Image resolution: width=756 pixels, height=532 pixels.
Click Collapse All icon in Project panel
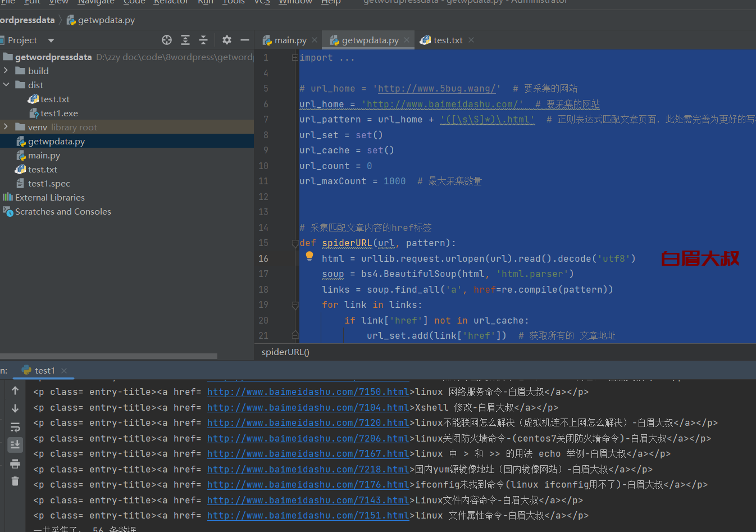[203, 40]
